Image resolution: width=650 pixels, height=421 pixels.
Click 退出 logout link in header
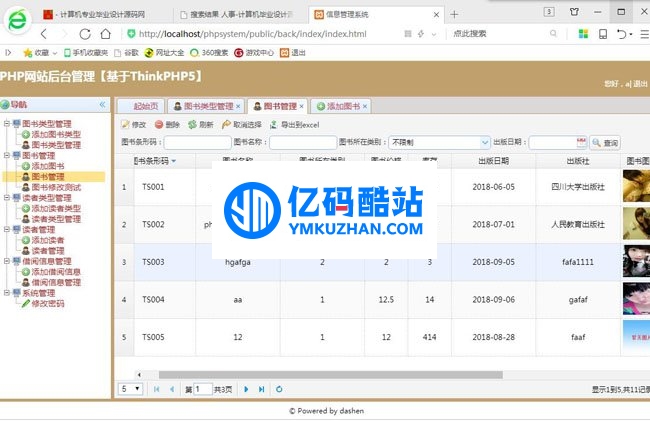click(x=640, y=84)
